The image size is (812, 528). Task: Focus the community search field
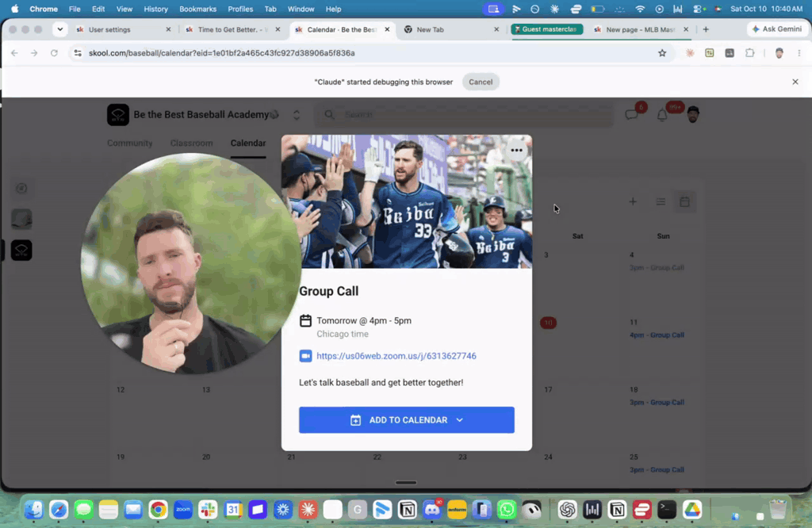(x=464, y=114)
